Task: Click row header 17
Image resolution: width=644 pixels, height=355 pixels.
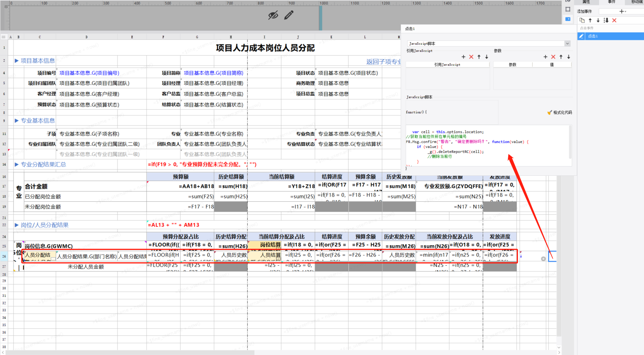Action: pos(4,186)
